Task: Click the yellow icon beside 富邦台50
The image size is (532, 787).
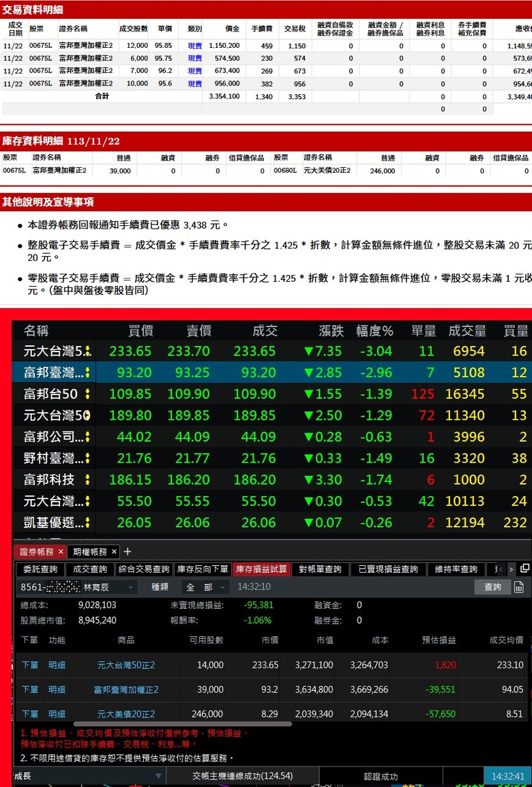Action: [x=88, y=394]
